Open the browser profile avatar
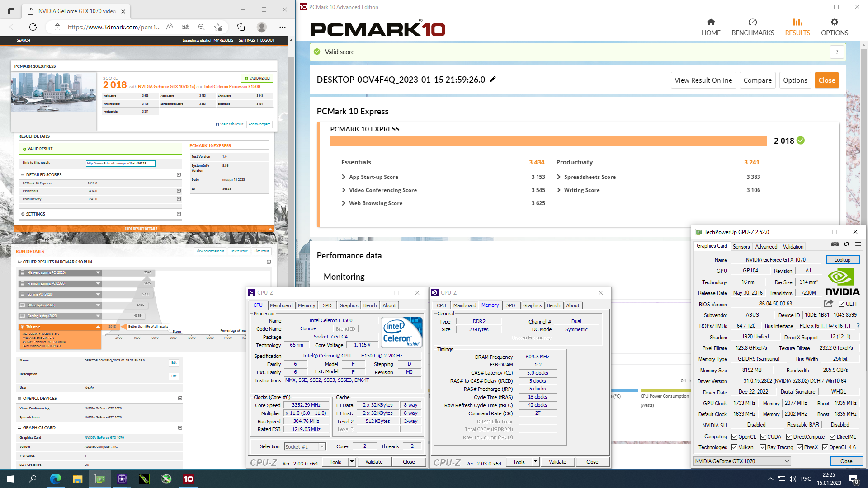868x488 pixels. (261, 27)
